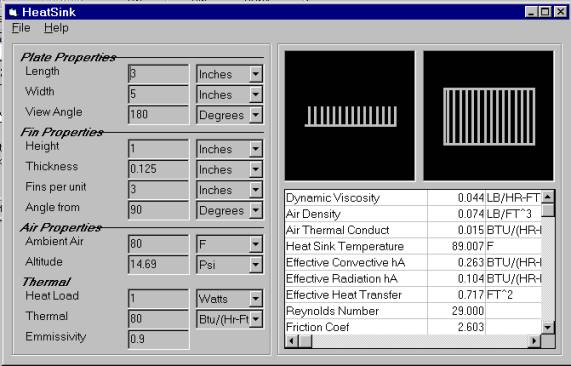Click the vertical scrollbar thumb in results
The width and height of the screenshot is (571, 366).
[548, 210]
